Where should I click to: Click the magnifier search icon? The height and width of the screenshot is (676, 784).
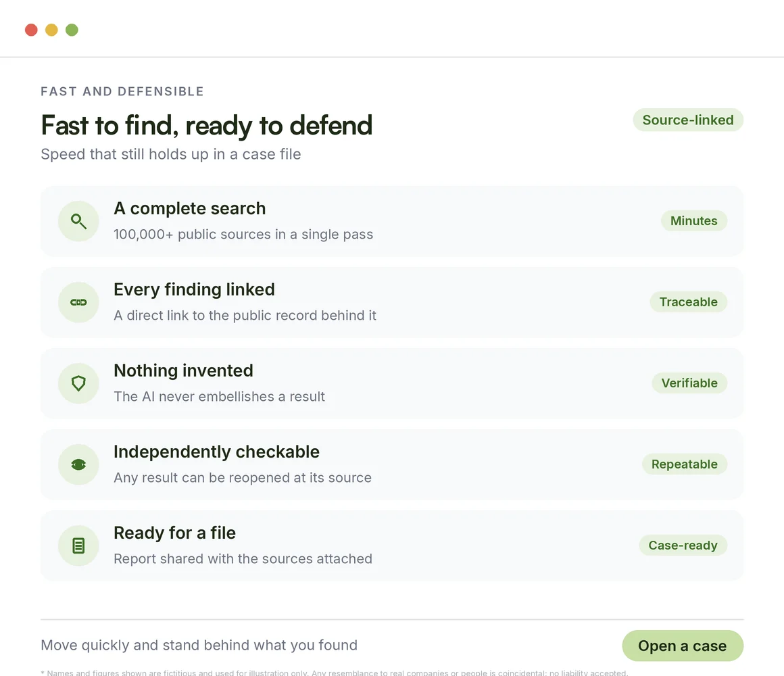(x=78, y=221)
